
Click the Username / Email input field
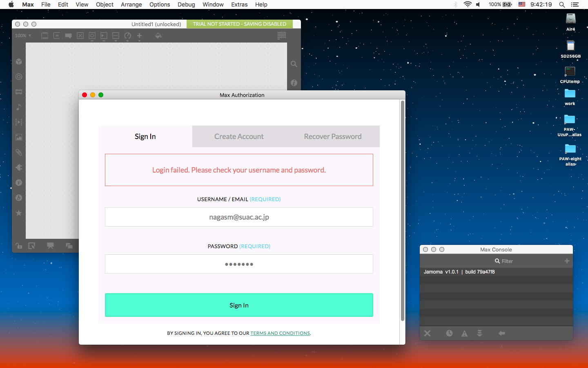click(x=239, y=217)
